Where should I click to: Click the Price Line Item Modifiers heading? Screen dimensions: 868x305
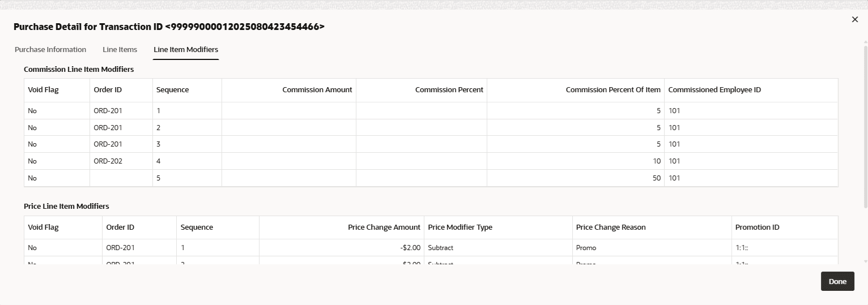66,206
